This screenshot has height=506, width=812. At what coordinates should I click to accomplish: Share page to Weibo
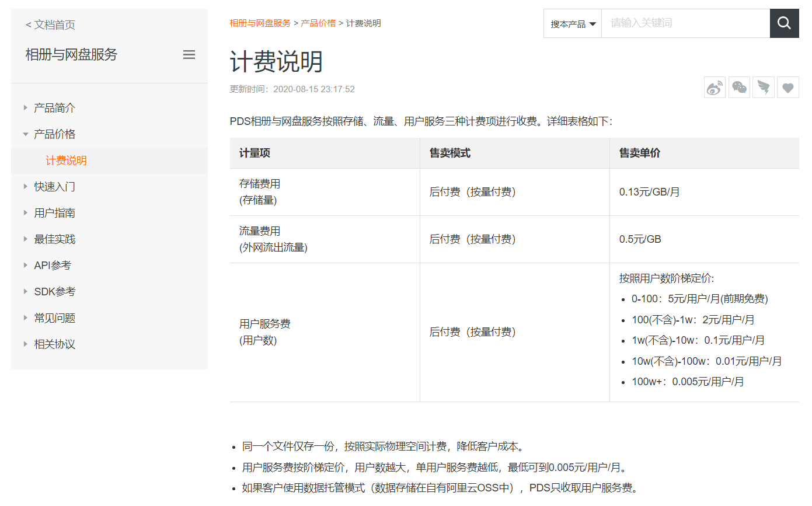coord(715,87)
